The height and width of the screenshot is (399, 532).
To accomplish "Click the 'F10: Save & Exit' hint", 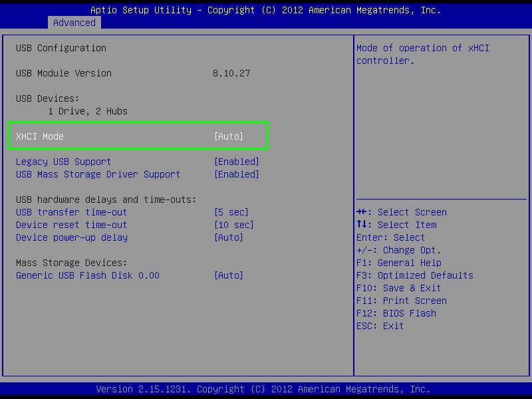I will coord(398,288).
